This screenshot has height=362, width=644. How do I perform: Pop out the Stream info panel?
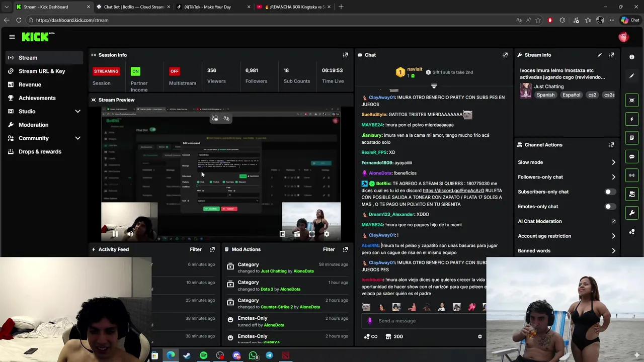[x=611, y=55]
